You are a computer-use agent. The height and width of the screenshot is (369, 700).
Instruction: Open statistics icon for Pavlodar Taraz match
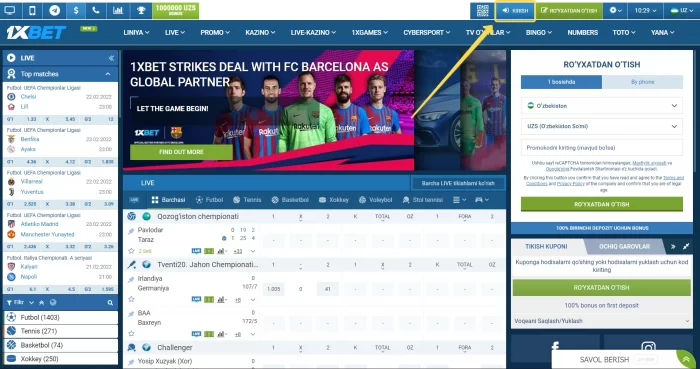[221, 251]
